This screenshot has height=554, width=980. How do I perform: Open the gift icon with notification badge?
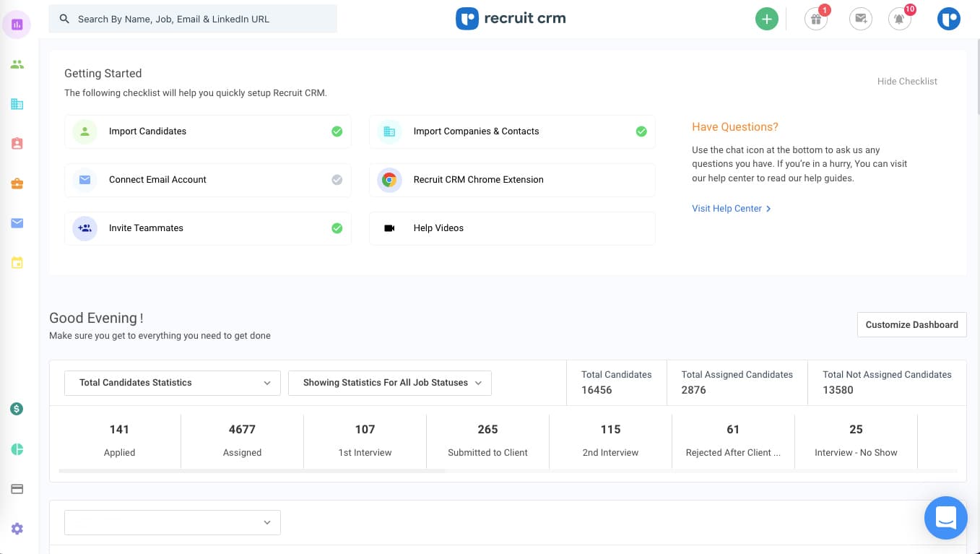click(x=816, y=20)
